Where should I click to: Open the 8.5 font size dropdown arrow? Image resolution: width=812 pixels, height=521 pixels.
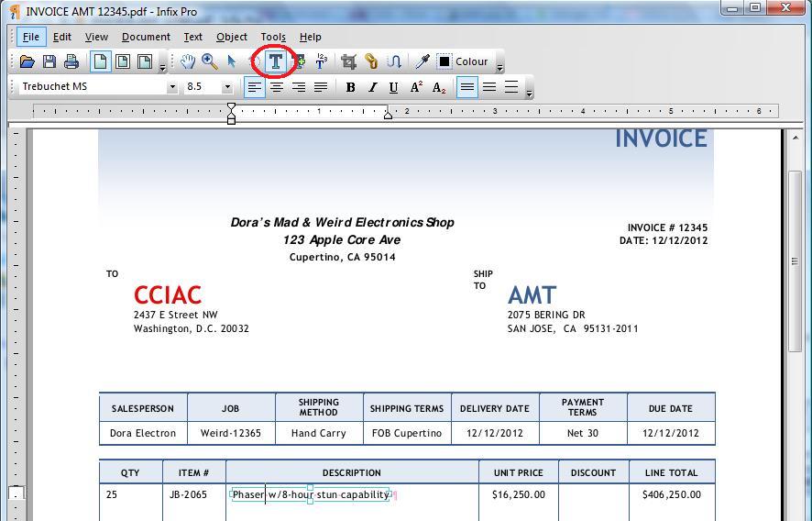point(226,87)
